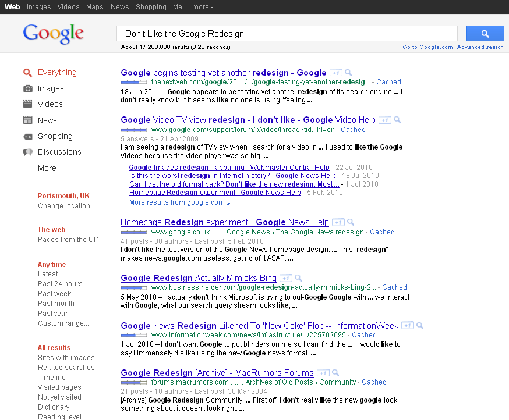
Task: Open News in the top navigation bar
Action: tap(119, 7)
